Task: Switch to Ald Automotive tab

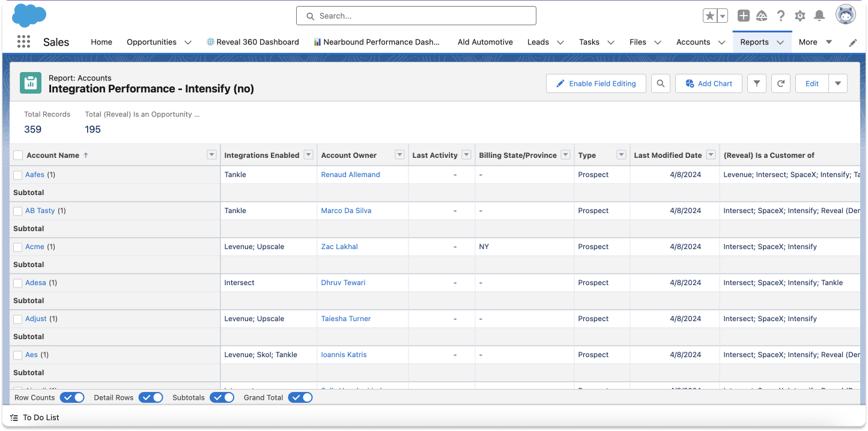Action: coord(485,42)
